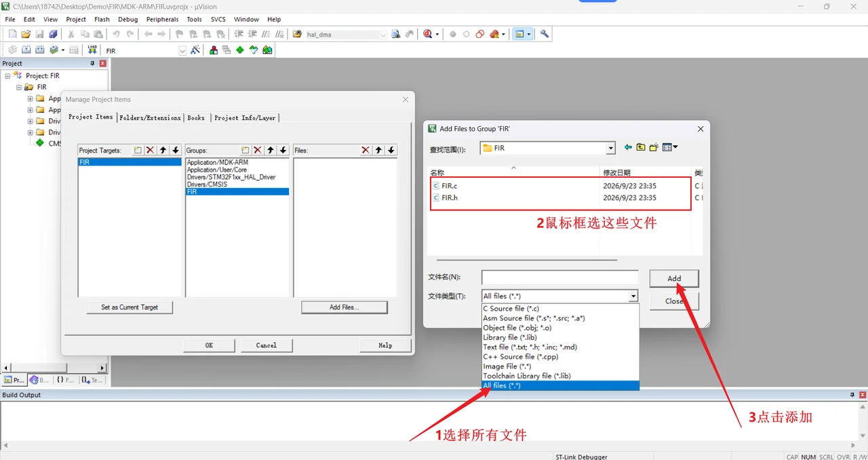This screenshot has height=460, width=868.
Task: Click the Save All icon in toolbar
Action: (x=53, y=34)
